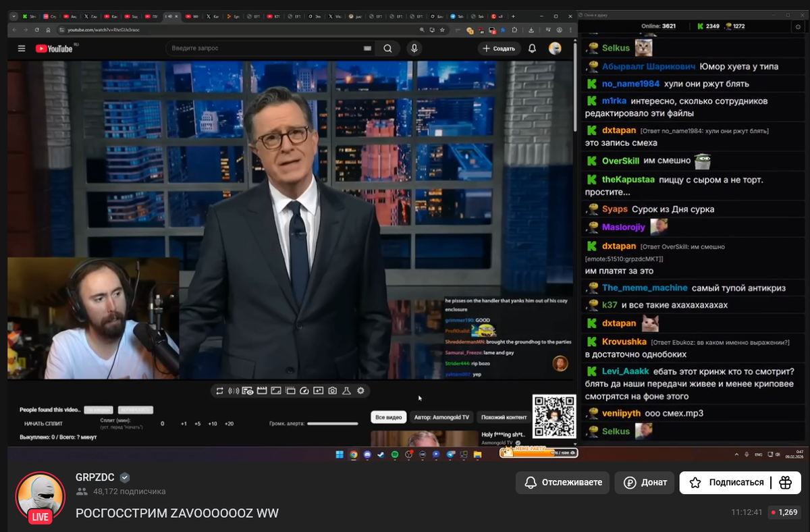
Task: Open Spotify from the streamed taskbar
Action: pyautogui.click(x=395, y=454)
